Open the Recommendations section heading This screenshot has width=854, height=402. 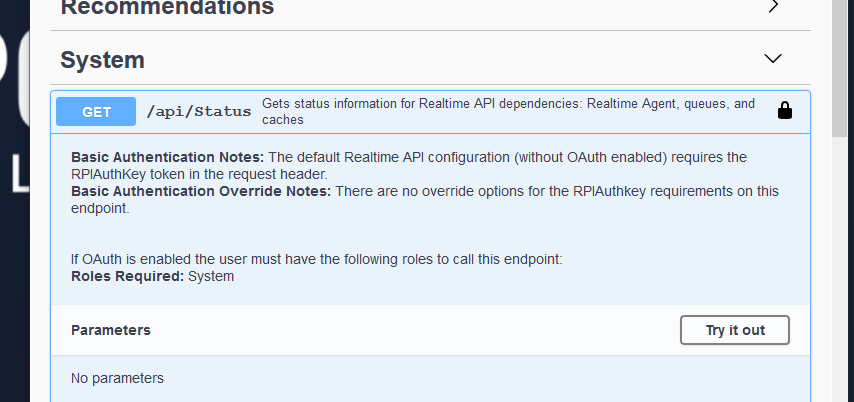click(x=167, y=8)
